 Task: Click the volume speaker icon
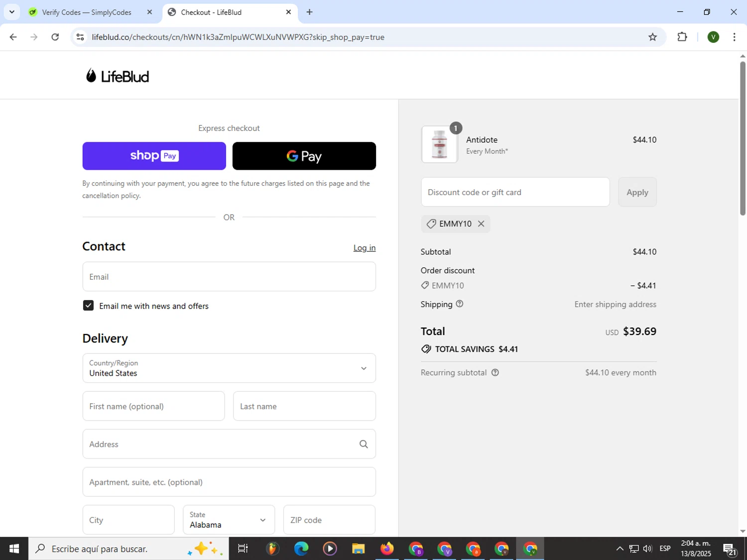click(x=647, y=549)
